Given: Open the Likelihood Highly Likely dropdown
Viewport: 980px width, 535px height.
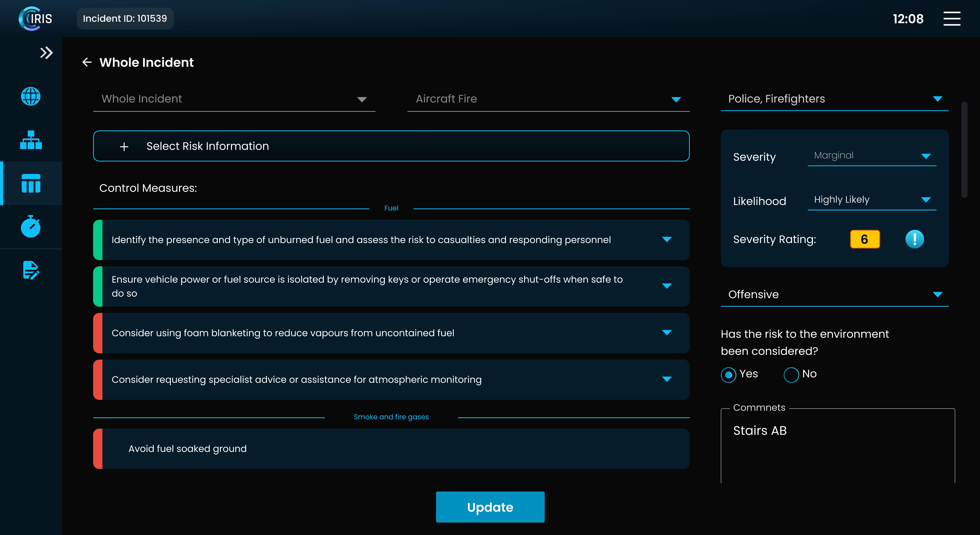Looking at the screenshot, I should point(872,200).
